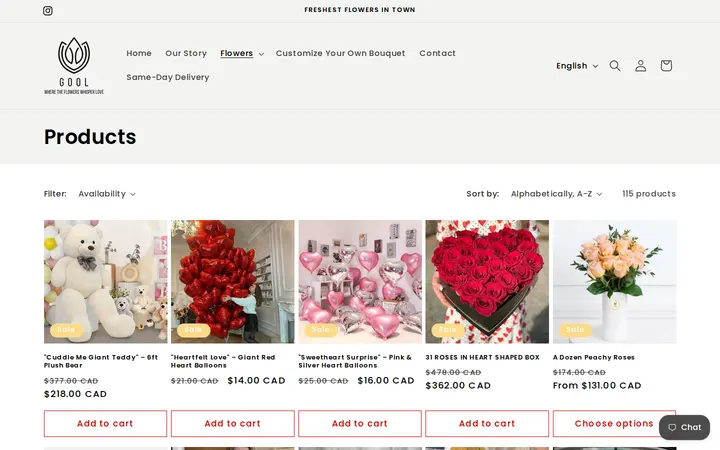Open A Dozen Peachy Roses title
Image resolution: width=720 pixels, height=450 pixels.
[x=594, y=357]
